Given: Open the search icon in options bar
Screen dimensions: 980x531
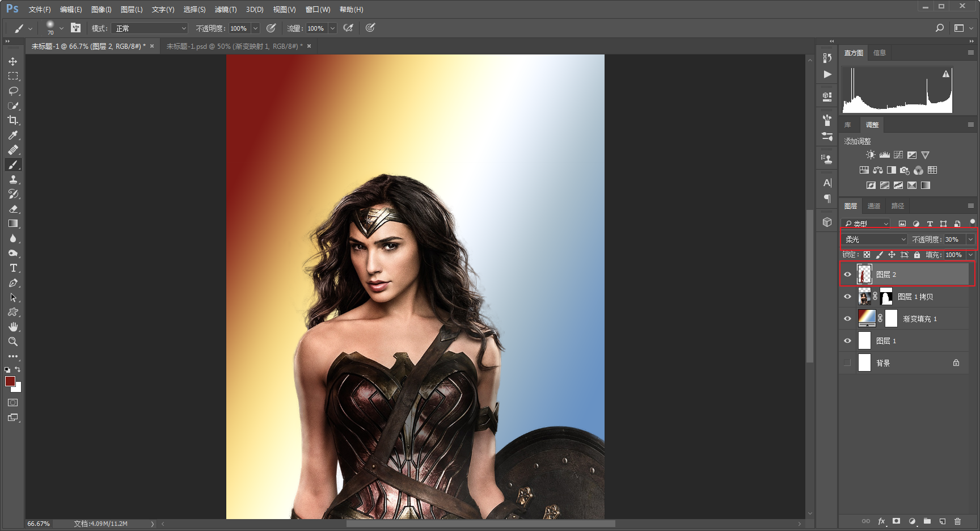Looking at the screenshot, I should pos(940,28).
